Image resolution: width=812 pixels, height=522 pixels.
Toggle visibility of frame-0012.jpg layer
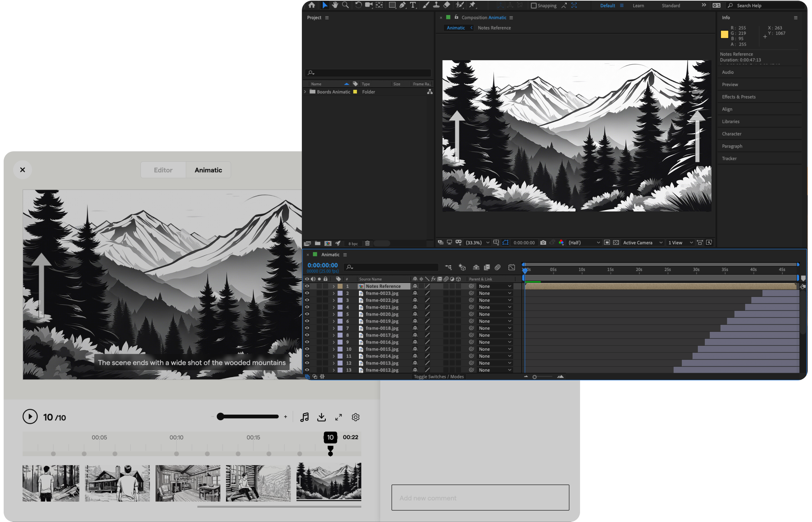pos(307,370)
